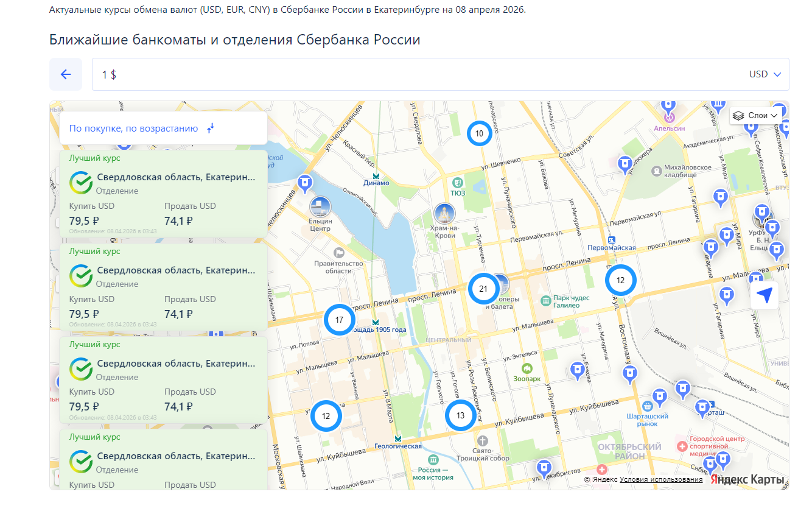The width and height of the screenshot is (812, 514).
Task: Click the Геологическая metro station icon
Action: pyautogui.click(x=398, y=438)
